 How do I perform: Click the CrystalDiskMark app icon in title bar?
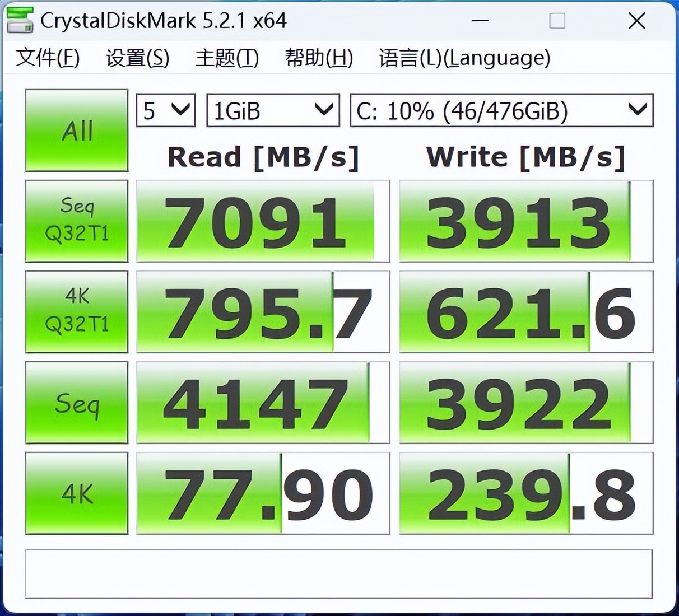click(x=20, y=20)
